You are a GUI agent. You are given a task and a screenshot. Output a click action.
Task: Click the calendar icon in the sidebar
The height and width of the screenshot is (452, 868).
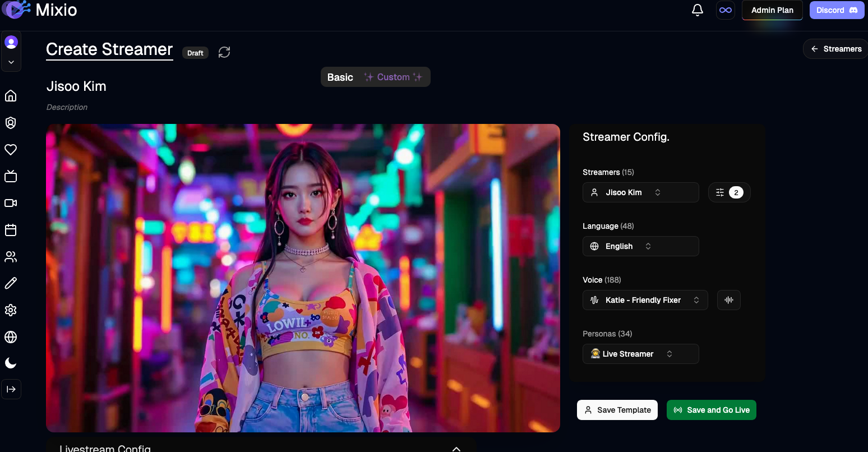click(11, 230)
